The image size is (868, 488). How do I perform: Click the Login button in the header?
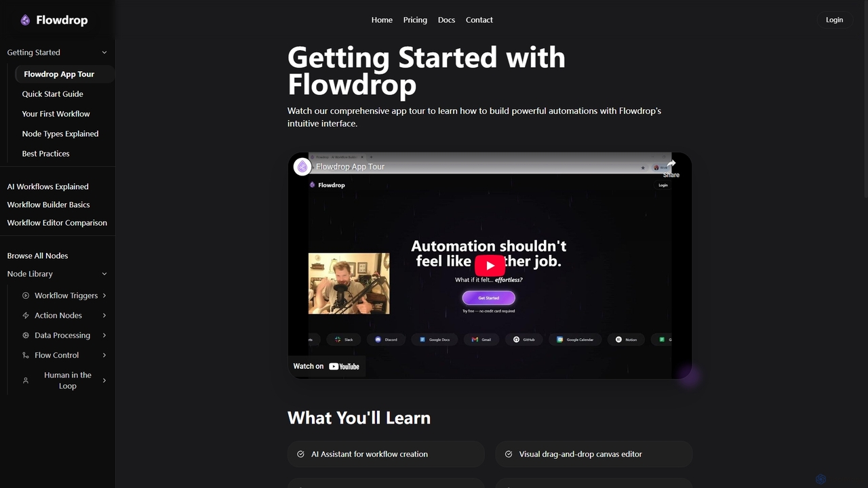coord(834,20)
